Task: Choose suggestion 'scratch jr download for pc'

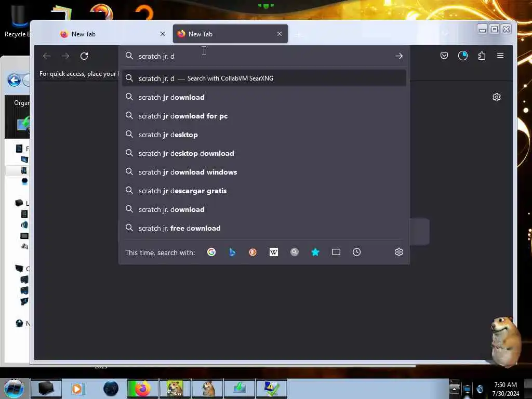Action: point(264,116)
